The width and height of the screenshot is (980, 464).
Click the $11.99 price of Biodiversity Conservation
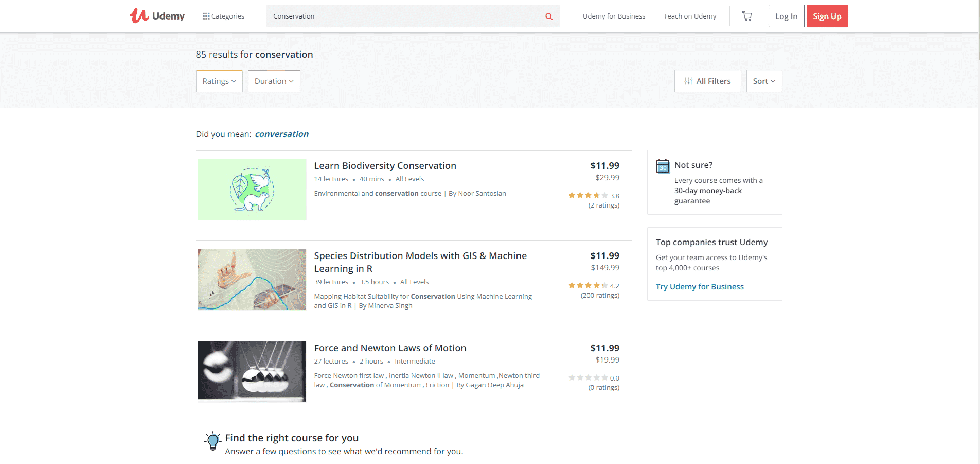[x=604, y=165]
